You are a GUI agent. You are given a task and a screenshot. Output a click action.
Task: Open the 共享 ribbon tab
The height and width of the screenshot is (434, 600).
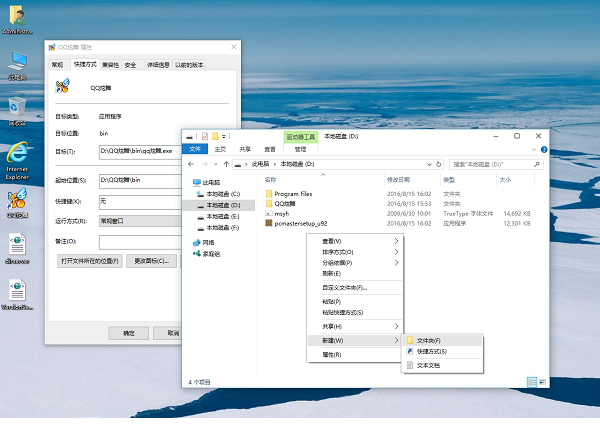tap(245, 149)
